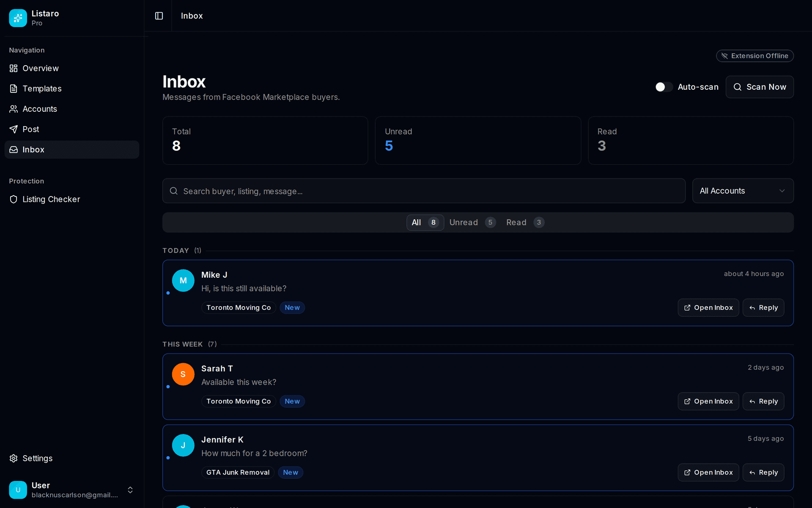This screenshot has width=812, height=508.
Task: Click the Accounts people icon in sidebar
Action: tap(14, 109)
